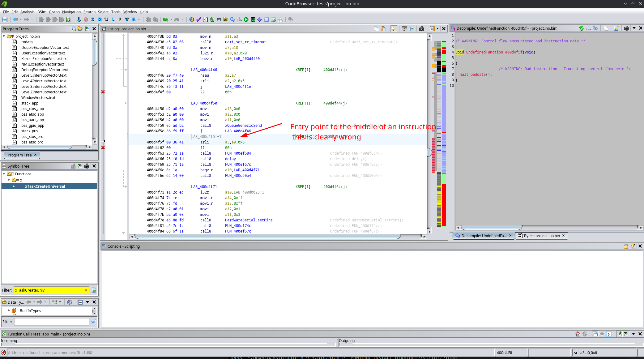The height and width of the screenshot is (359, 644).
Task: Click halt_baddata() in the decompiled code
Action: [x=473, y=74]
